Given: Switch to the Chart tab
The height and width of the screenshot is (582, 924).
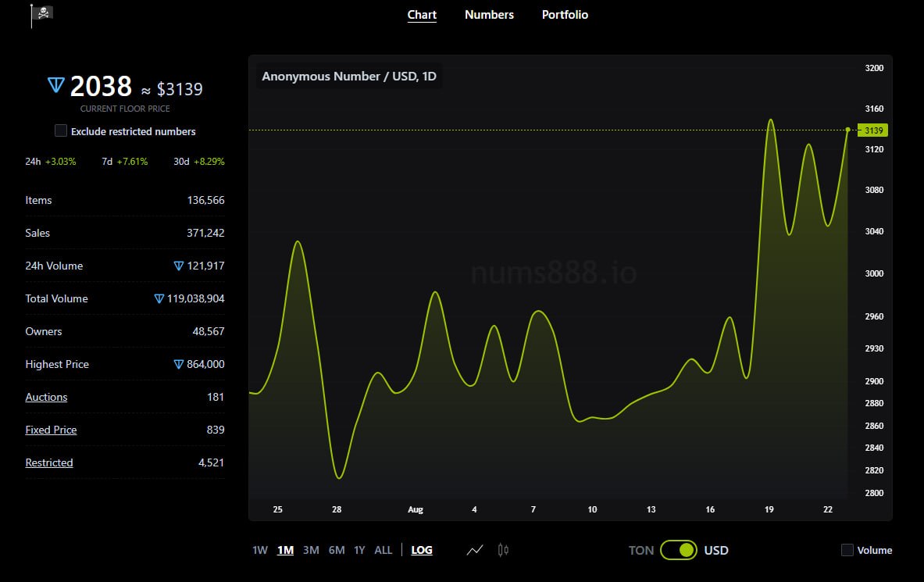Looking at the screenshot, I should (422, 15).
